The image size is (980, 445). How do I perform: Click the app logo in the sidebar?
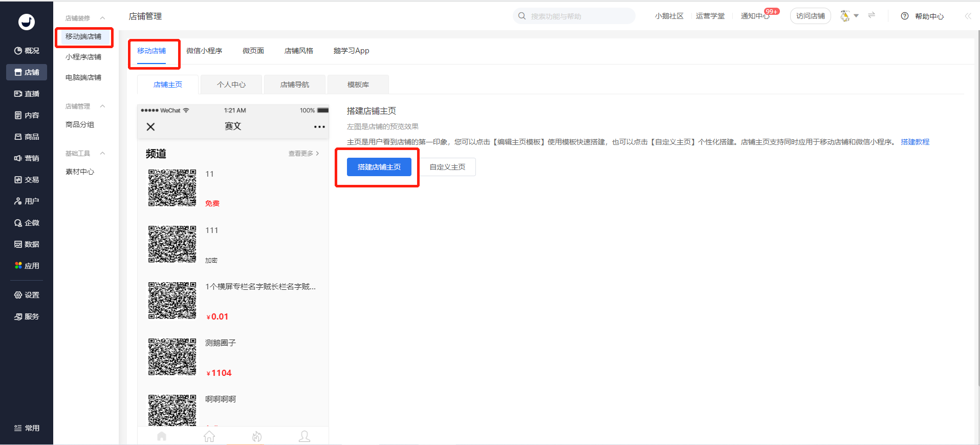pyautogui.click(x=27, y=22)
